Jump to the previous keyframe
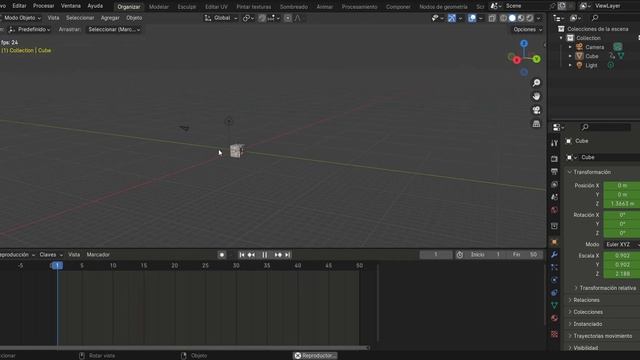 (x=251, y=255)
